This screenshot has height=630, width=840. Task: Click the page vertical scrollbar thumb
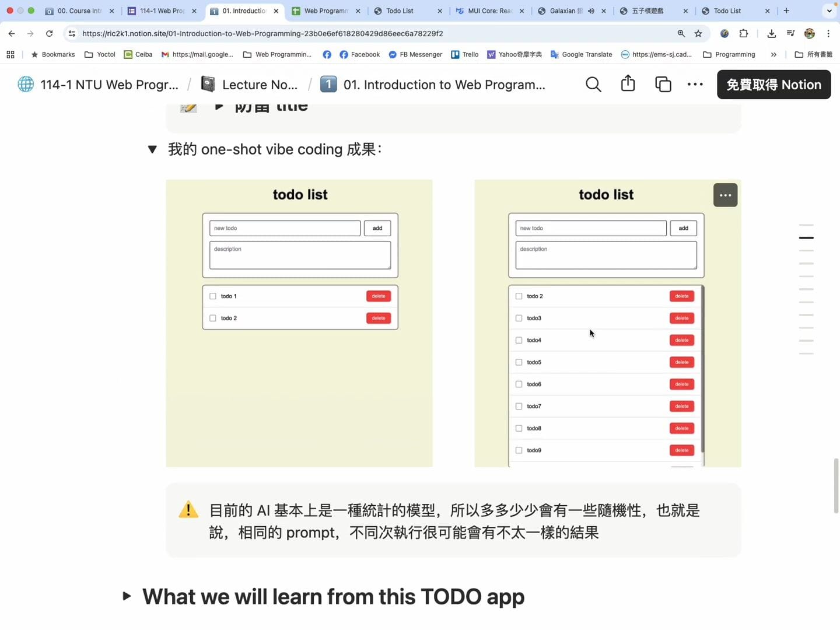[x=836, y=485]
